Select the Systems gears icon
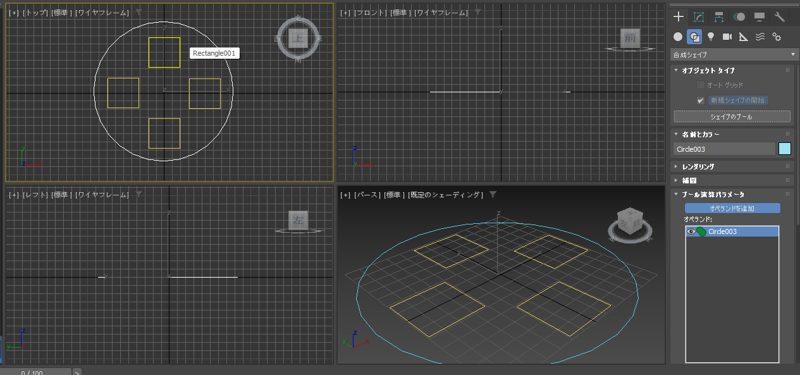Image resolution: width=800 pixels, height=375 pixels. tap(777, 36)
